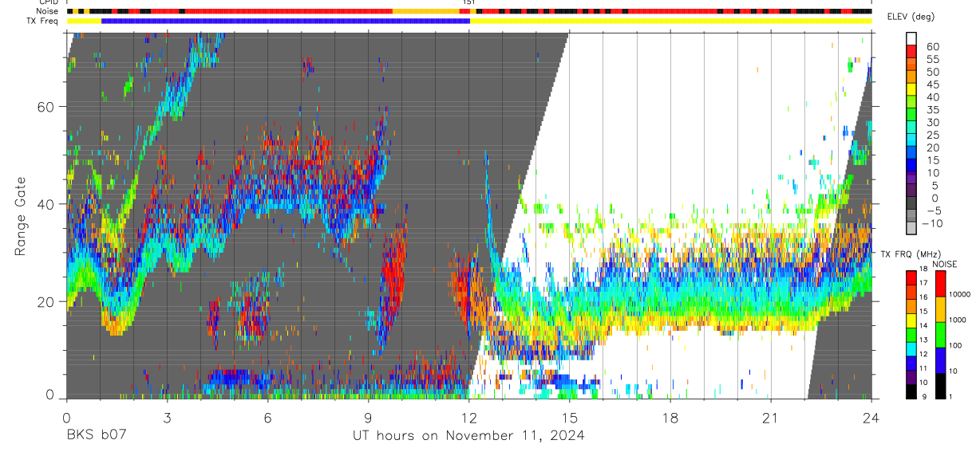Click the 'Range Gate' y-axis title

pos(20,217)
